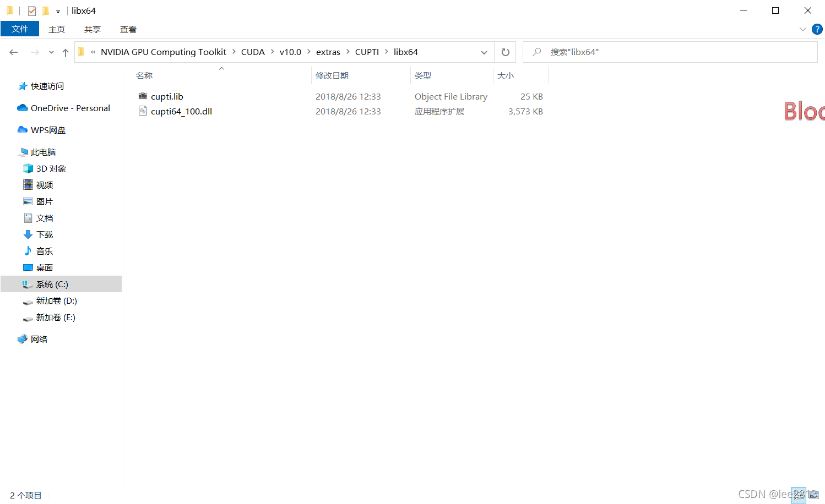Open 图片 folder in sidebar

(x=45, y=201)
